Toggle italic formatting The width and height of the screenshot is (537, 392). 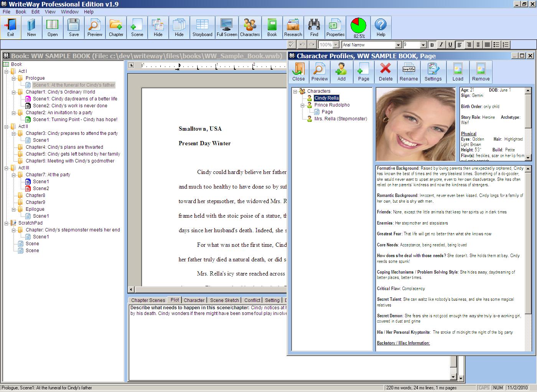coord(441,45)
